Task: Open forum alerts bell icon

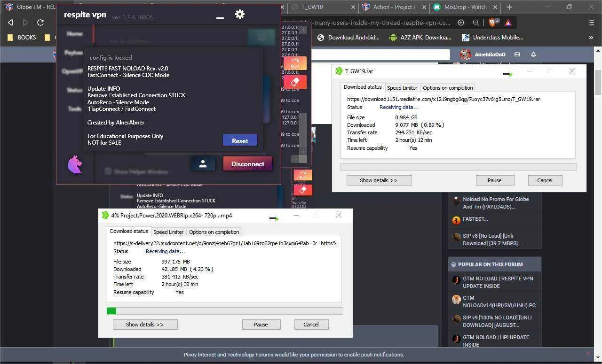Action: 533,54
